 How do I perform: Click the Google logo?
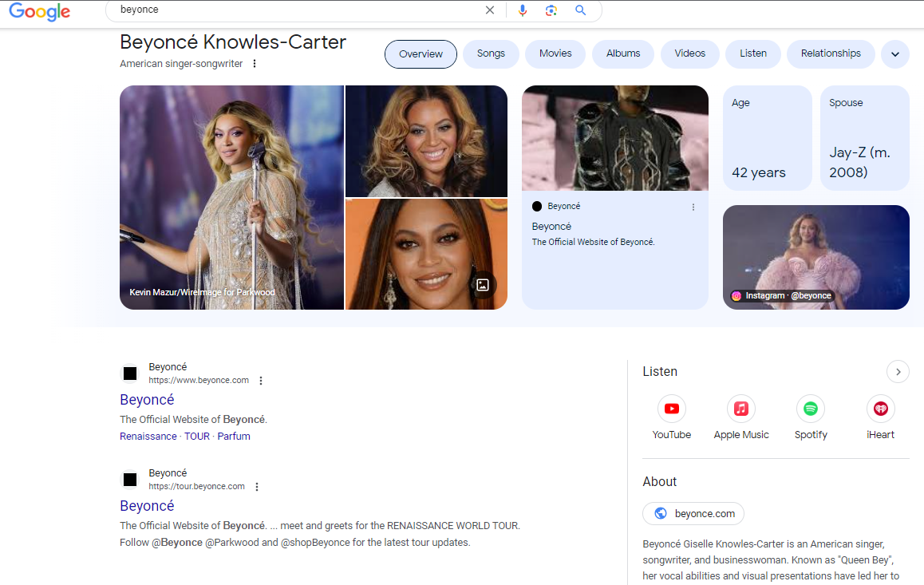pyautogui.click(x=39, y=11)
